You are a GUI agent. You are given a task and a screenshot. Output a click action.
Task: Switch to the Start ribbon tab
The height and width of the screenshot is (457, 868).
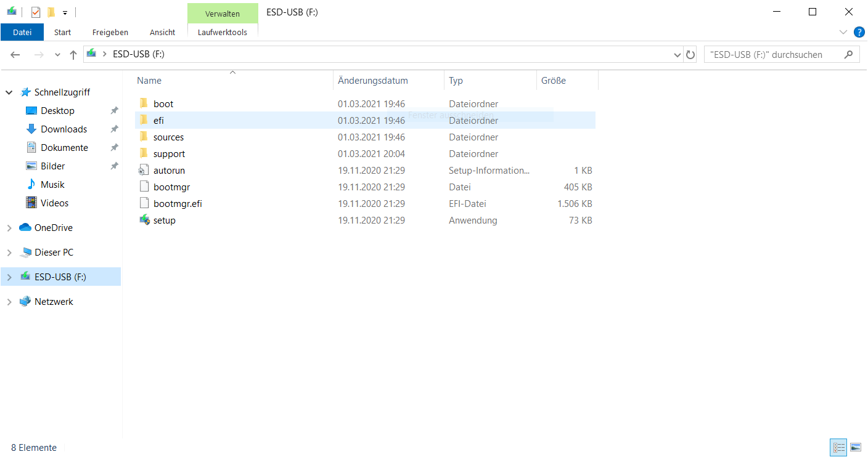pos(62,32)
